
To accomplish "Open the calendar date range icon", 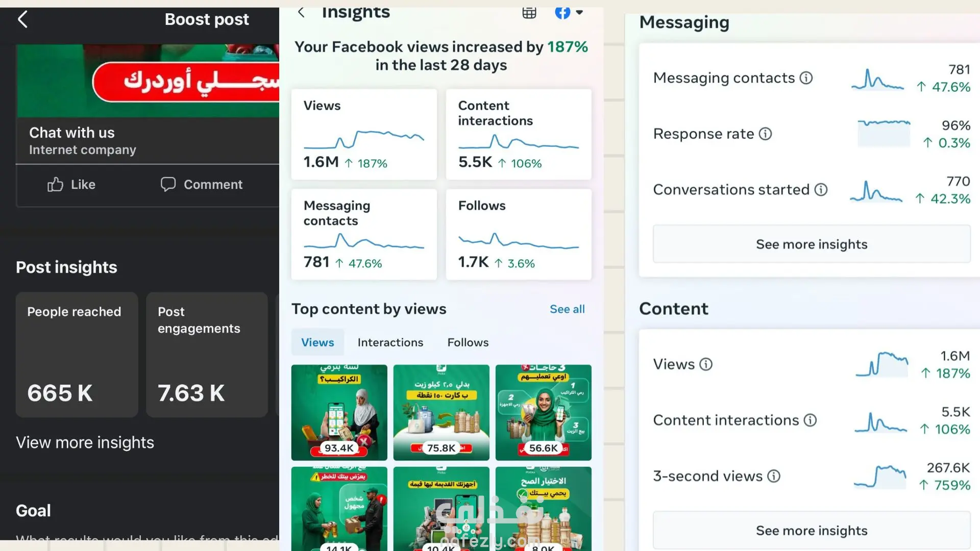I will click(x=529, y=13).
